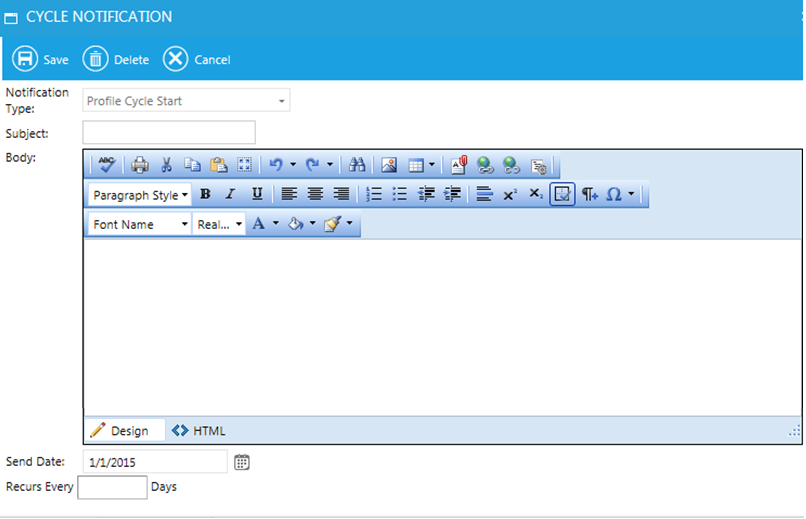Viewport: 806px width, 519px height.
Task: Expand the Paragraph Style dropdown
Action: coord(141,195)
